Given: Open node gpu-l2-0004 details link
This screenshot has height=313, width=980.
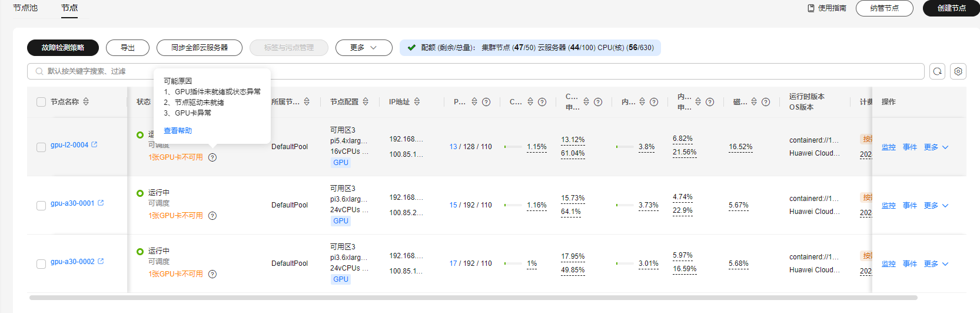Looking at the screenshot, I should [x=69, y=144].
